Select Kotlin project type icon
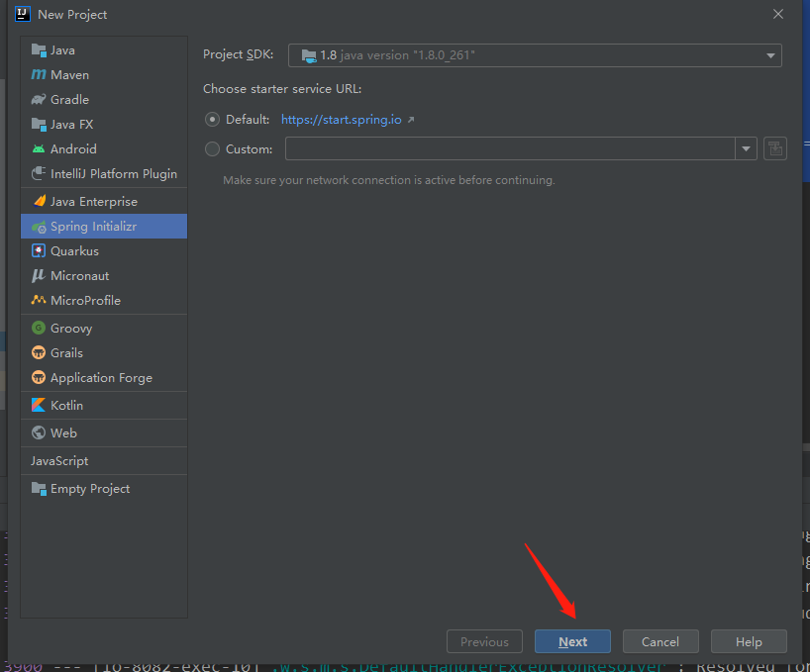Image resolution: width=810 pixels, height=672 pixels. [39, 405]
